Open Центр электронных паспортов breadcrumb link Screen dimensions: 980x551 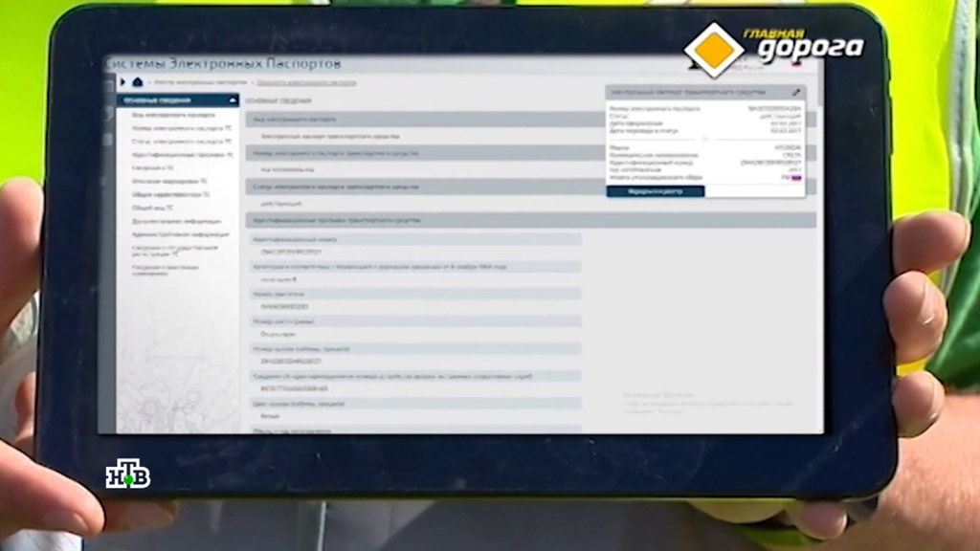coord(200,83)
